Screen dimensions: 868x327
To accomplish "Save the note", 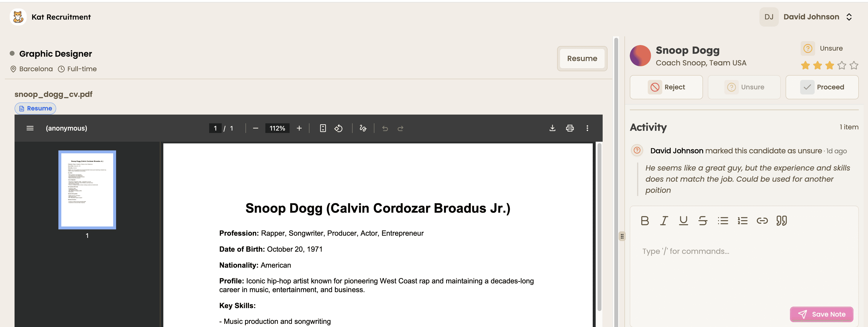I will [x=821, y=314].
